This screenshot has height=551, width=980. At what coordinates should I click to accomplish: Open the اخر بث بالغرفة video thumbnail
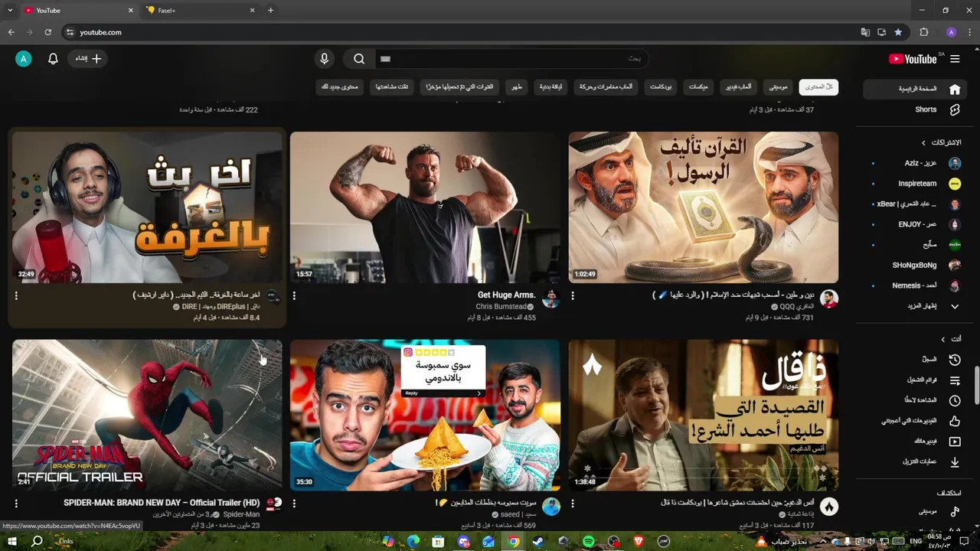click(147, 207)
